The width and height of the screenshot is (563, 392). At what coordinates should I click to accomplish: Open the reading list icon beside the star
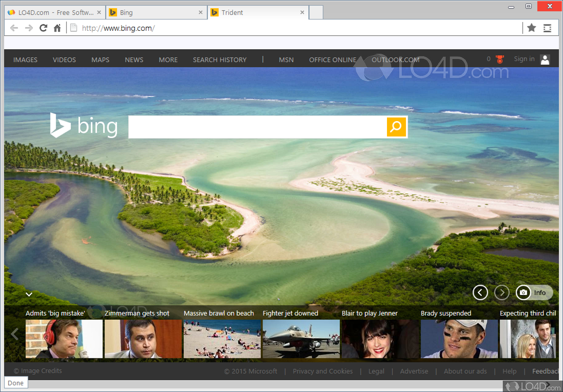(x=547, y=28)
